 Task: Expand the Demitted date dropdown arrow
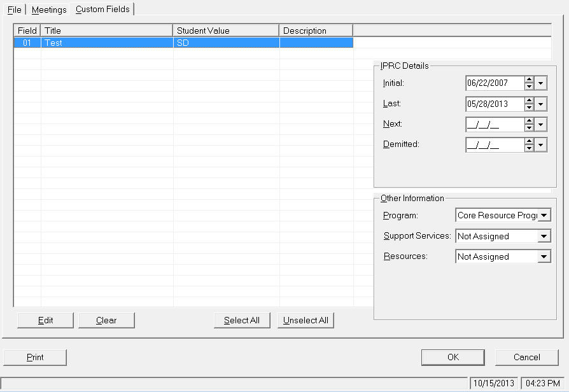pyautogui.click(x=541, y=145)
